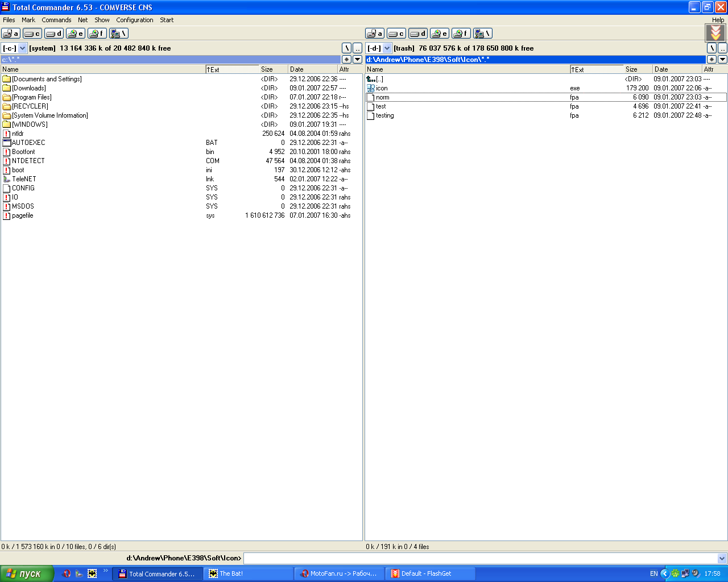
Task: Expand the command line history dropdown
Action: [x=722, y=558]
